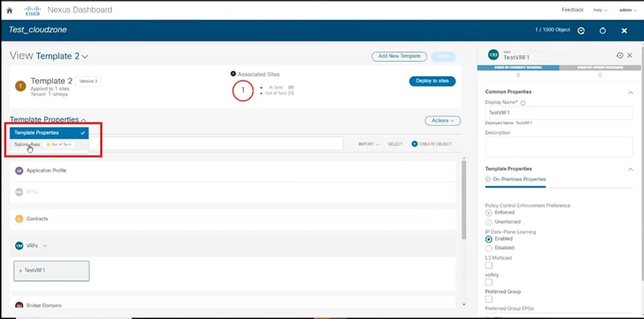
Task: Click the Associated Sites count circle
Action: pyautogui.click(x=242, y=91)
